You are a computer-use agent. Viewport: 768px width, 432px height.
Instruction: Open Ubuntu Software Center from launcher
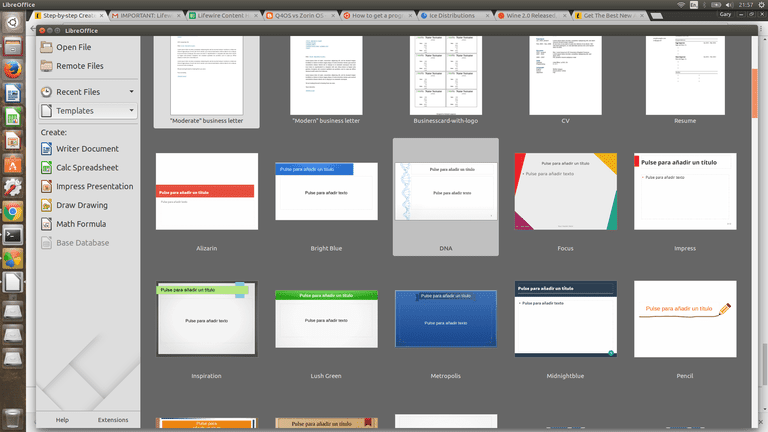pos(13,165)
